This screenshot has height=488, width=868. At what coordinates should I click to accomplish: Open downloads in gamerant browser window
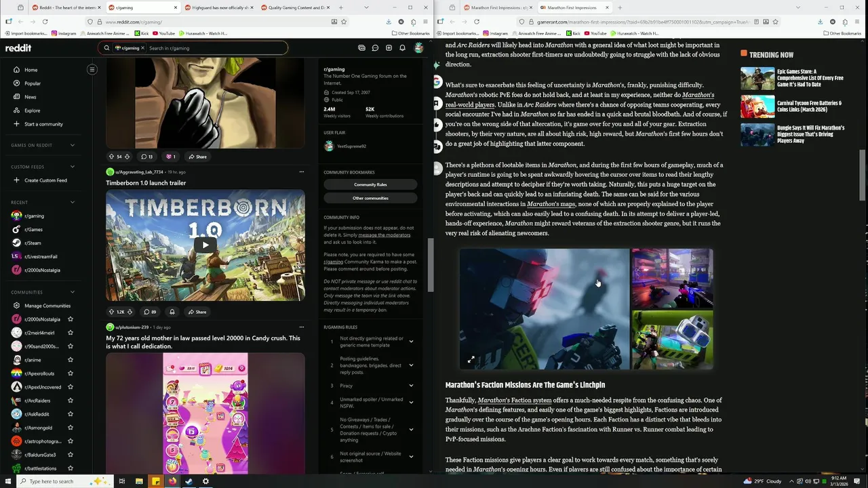coord(821,22)
